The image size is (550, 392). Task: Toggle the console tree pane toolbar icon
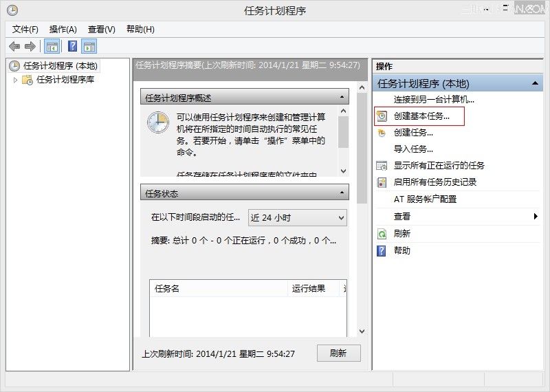coord(52,46)
